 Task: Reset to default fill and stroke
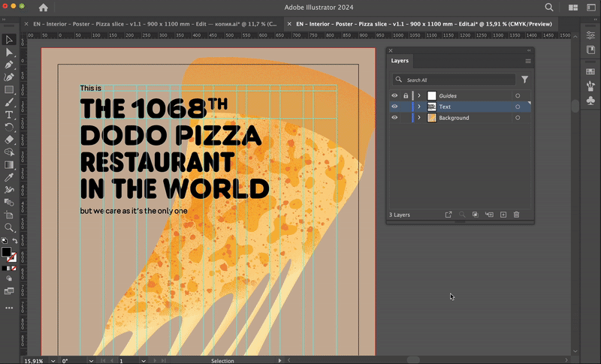5,241
